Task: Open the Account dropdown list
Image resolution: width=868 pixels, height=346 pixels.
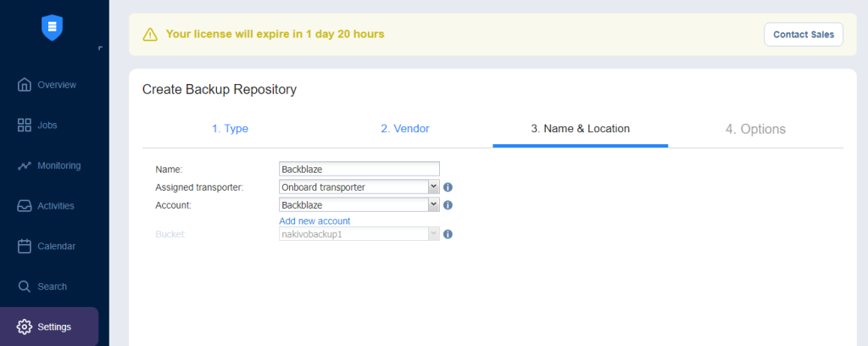Action: [x=359, y=205]
